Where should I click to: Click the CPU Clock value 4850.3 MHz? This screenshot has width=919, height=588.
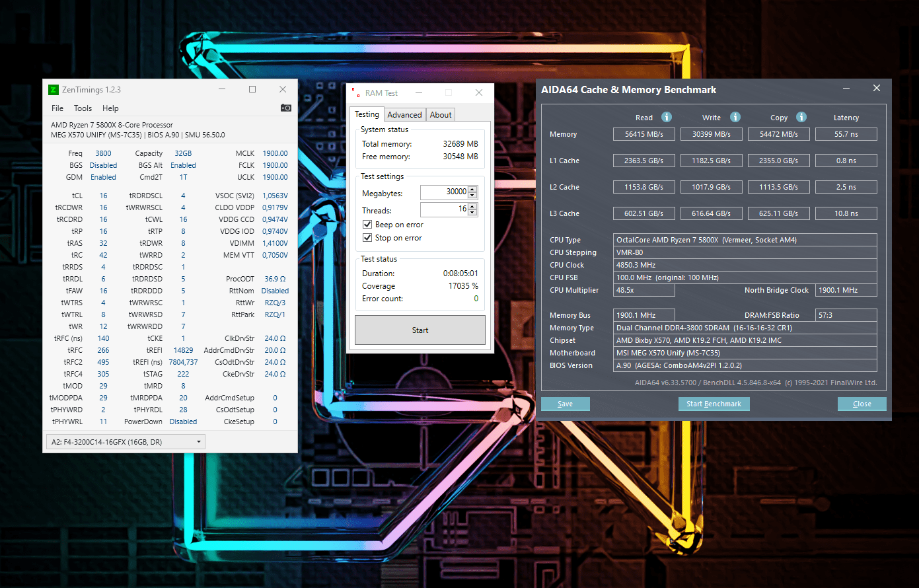pos(745,265)
